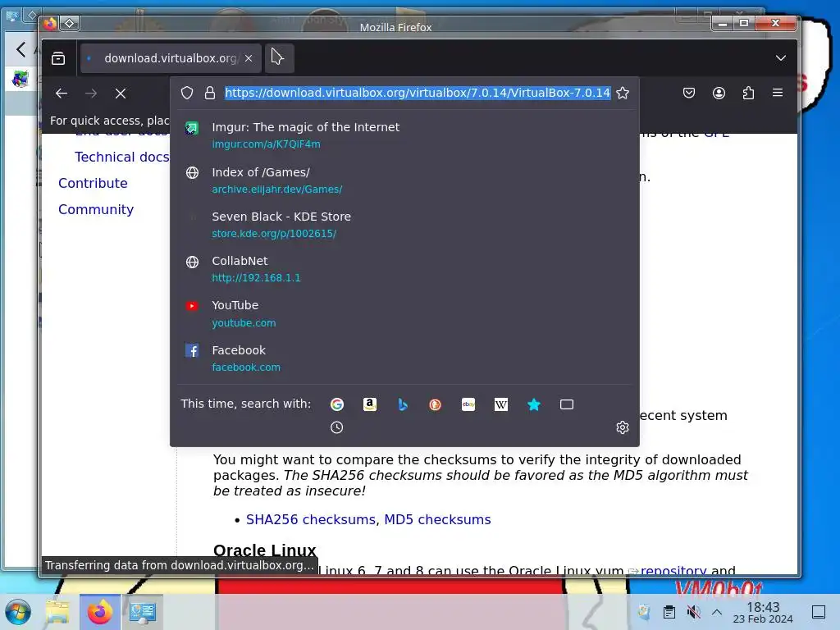
Task: Choose CollabNet 192.168.1.1 suggestion
Action: coord(404,269)
